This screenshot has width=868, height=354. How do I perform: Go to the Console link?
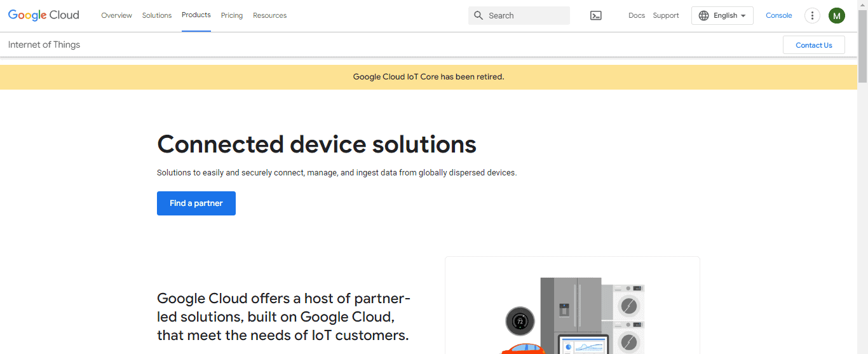(x=779, y=15)
